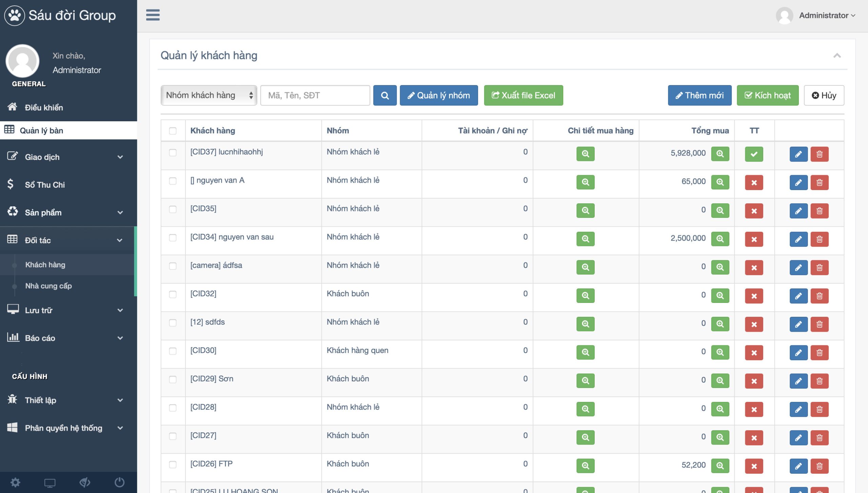
Task: Open the Nhà cung cấp submenu item
Action: pyautogui.click(x=48, y=286)
